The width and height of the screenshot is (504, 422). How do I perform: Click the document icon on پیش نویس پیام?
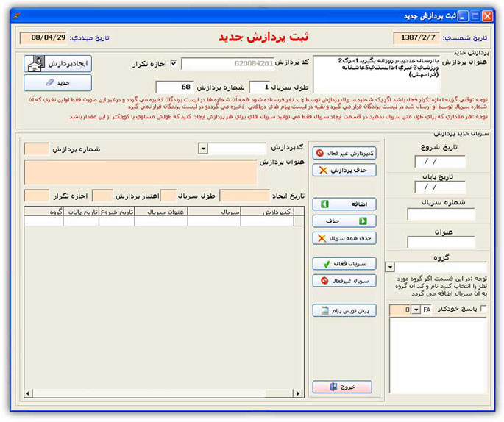(x=325, y=310)
